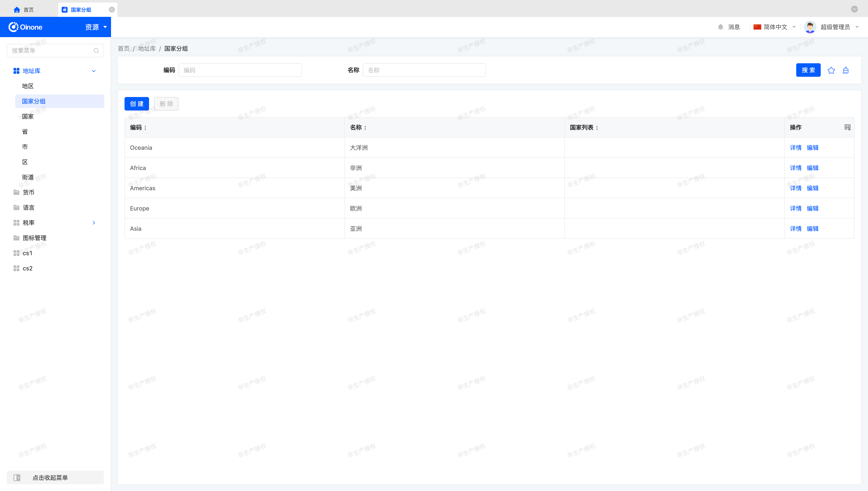The height and width of the screenshot is (491, 868).
Task: Click 编辑 link for Europe row
Action: pyautogui.click(x=812, y=208)
